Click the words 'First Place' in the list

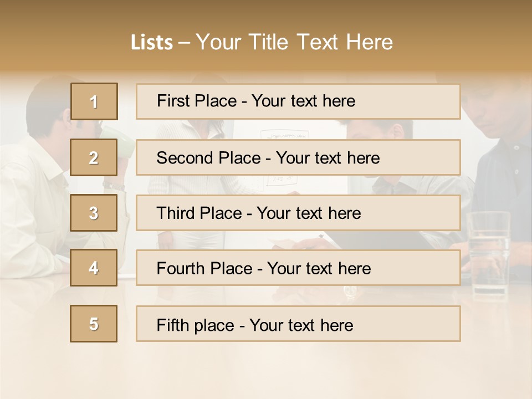[x=197, y=101]
